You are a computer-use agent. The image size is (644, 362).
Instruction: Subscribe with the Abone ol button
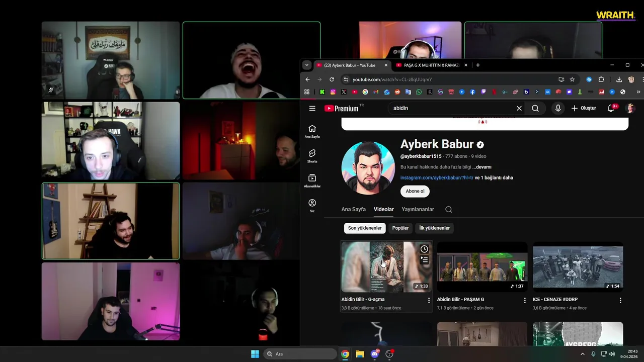click(x=415, y=191)
